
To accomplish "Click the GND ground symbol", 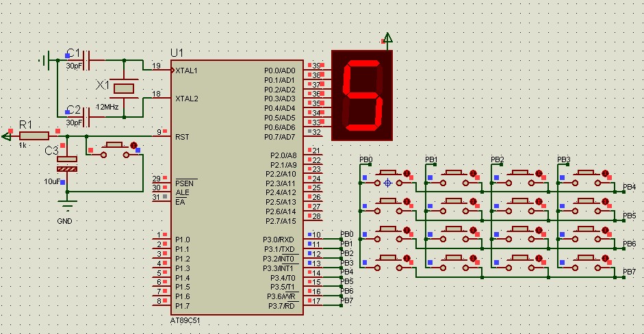I will click(66, 206).
